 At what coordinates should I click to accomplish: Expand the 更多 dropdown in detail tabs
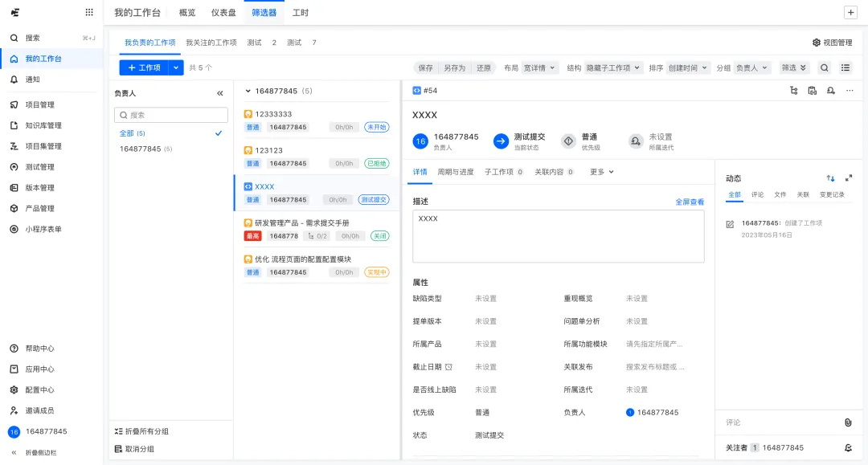(600, 171)
